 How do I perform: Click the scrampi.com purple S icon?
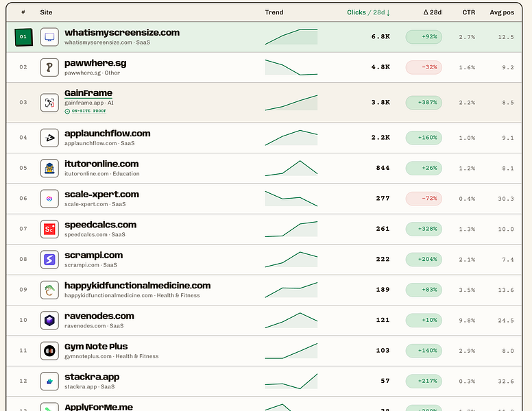pyautogui.click(x=49, y=260)
